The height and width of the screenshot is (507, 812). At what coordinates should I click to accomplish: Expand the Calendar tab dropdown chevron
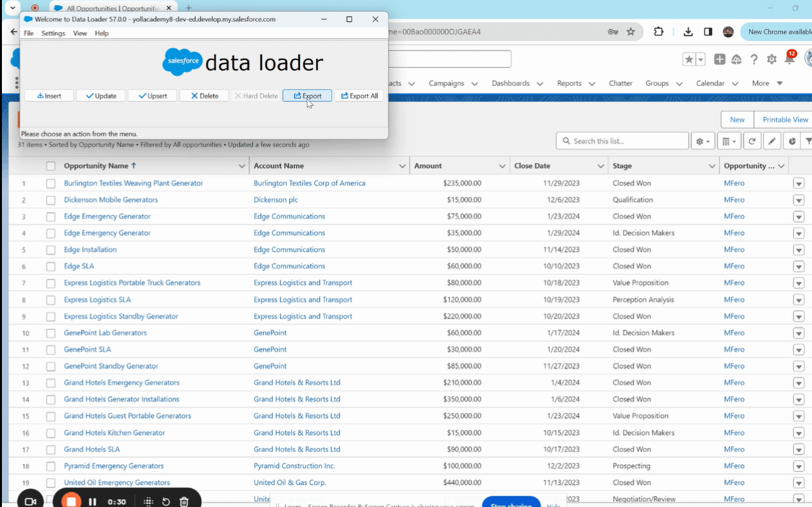735,83
